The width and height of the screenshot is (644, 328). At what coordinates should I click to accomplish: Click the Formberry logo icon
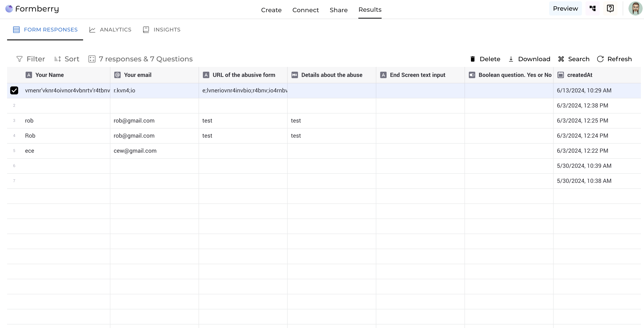(9, 9)
